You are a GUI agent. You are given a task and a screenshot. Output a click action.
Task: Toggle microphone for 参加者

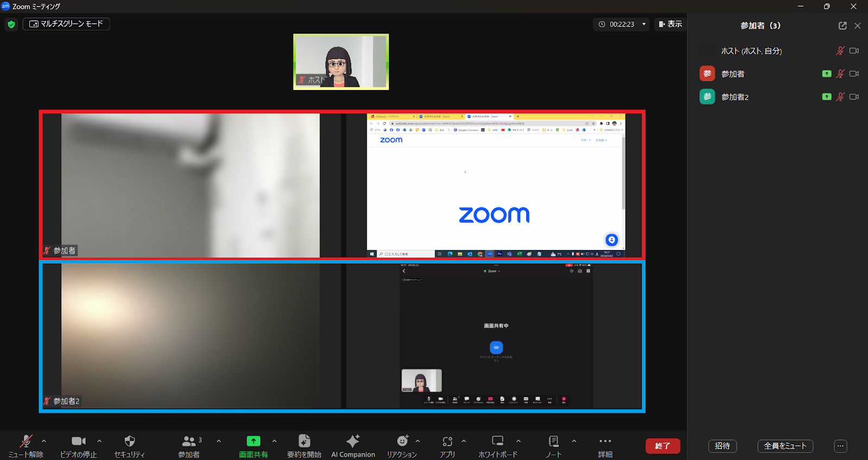pyautogui.click(x=840, y=73)
